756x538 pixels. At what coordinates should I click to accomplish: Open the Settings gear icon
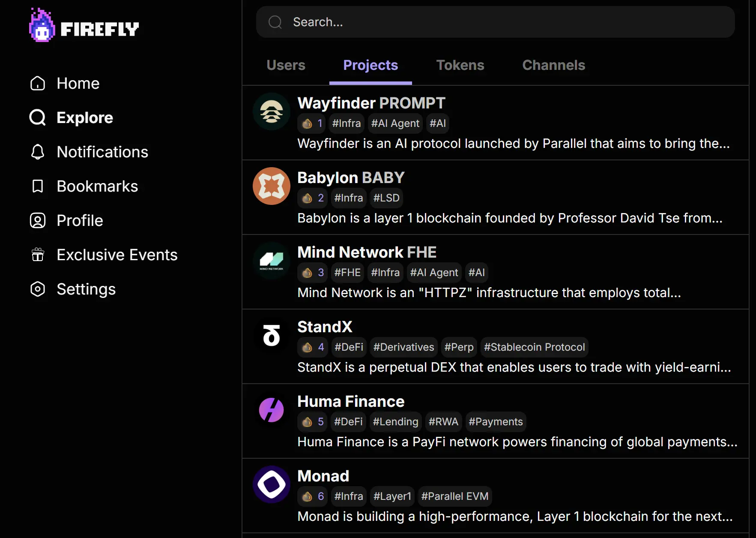click(x=38, y=289)
